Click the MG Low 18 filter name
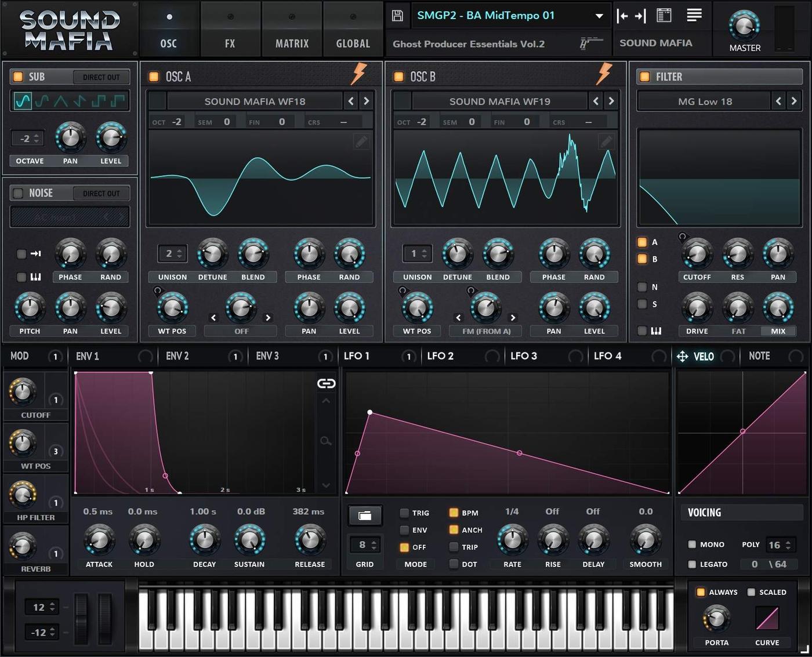 pyautogui.click(x=705, y=101)
